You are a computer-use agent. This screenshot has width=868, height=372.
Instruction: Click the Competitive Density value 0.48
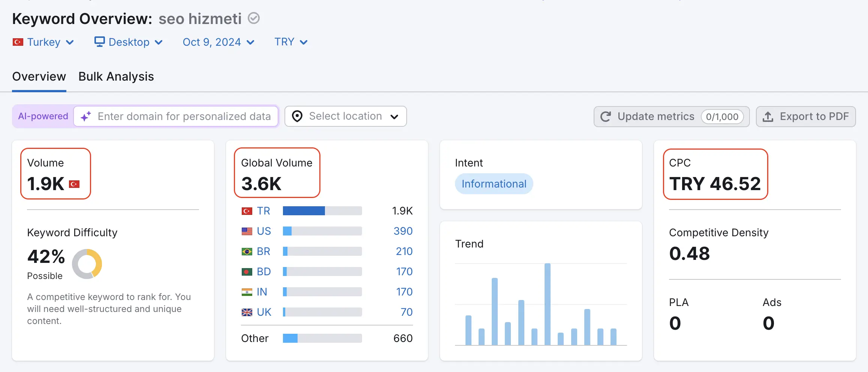click(690, 253)
